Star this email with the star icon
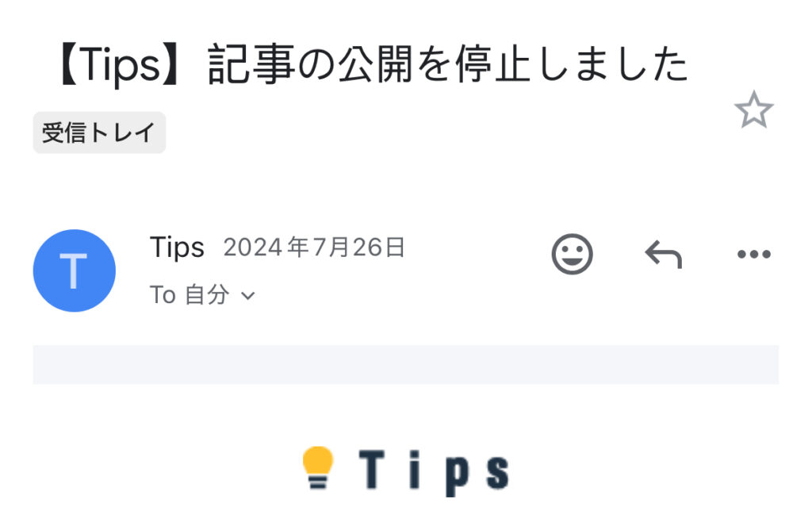 click(x=753, y=109)
